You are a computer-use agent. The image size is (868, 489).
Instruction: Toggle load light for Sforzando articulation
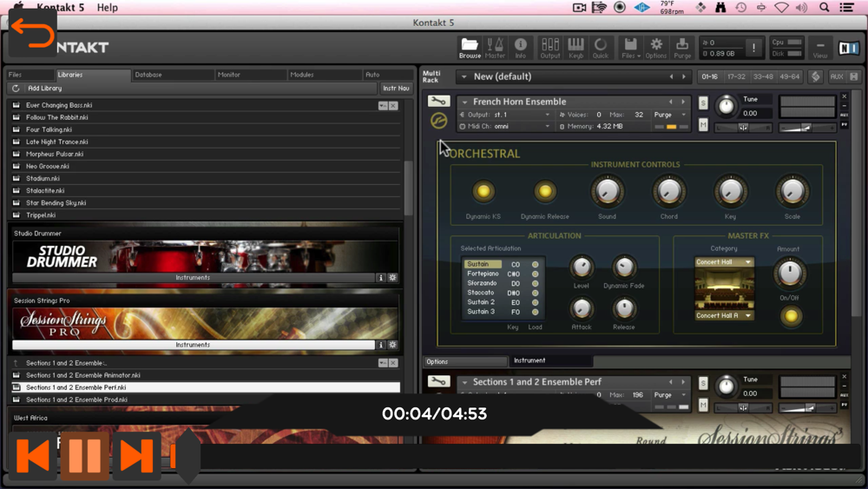pyautogui.click(x=535, y=283)
